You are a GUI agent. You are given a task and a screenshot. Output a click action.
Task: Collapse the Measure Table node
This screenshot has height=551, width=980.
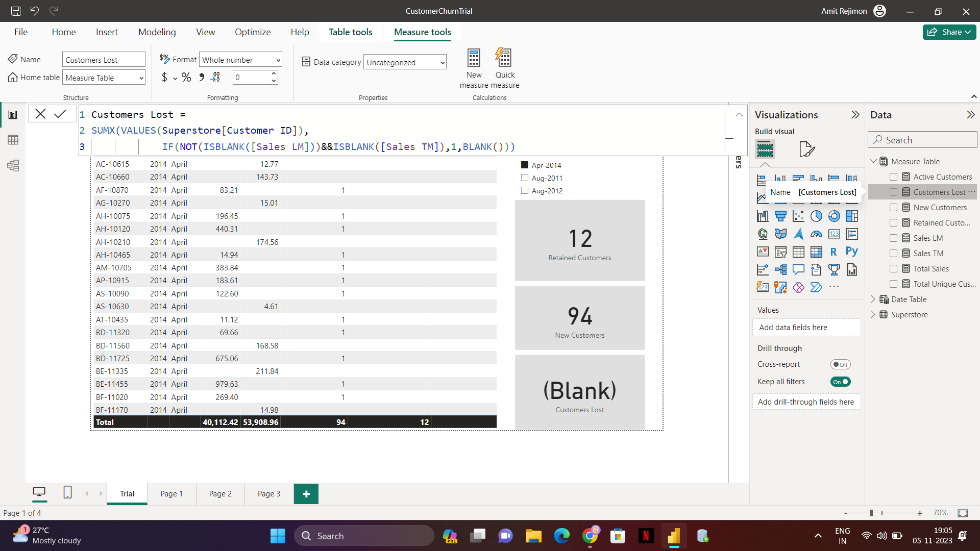coord(873,161)
